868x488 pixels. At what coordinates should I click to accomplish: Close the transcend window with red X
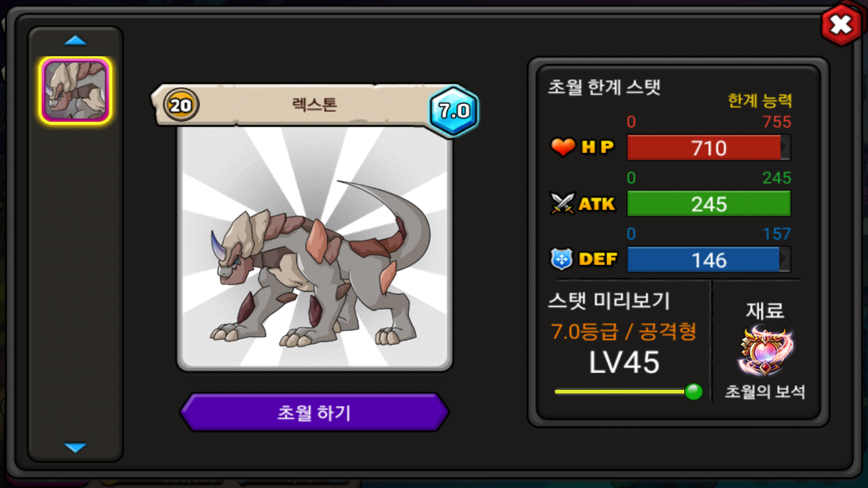tap(841, 25)
